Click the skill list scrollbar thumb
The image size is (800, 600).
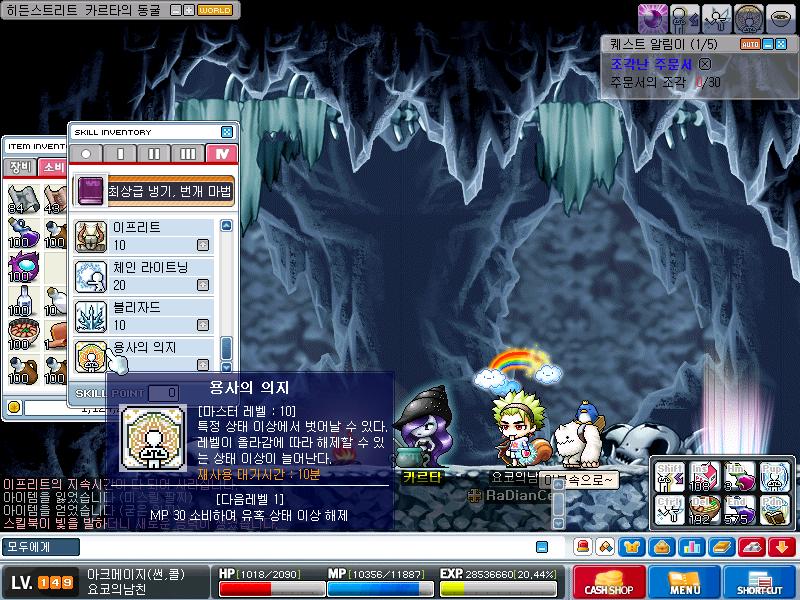(x=227, y=348)
